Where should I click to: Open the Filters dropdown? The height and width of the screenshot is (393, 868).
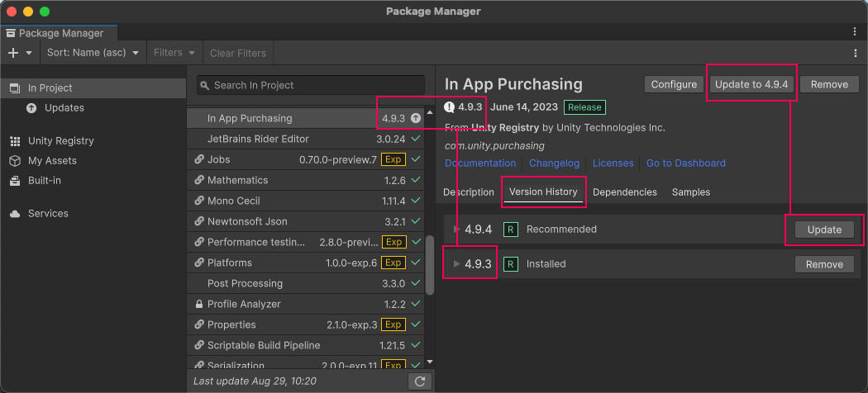point(174,53)
